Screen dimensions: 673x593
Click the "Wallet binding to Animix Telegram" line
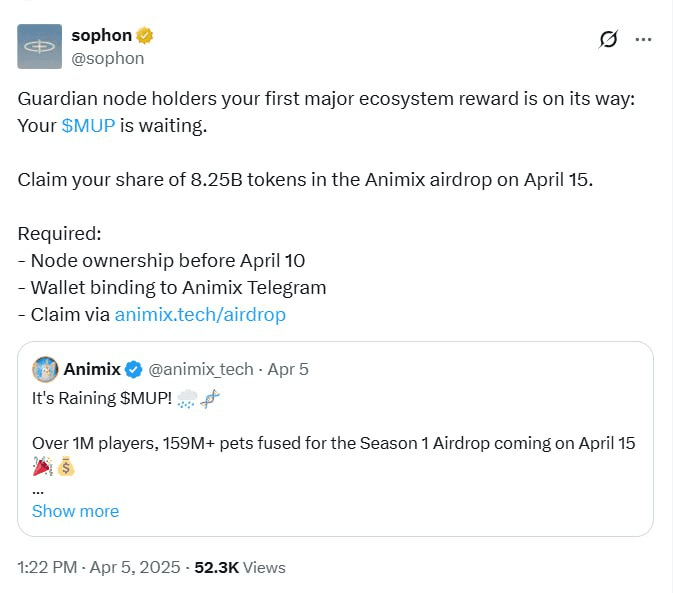[x=172, y=287]
